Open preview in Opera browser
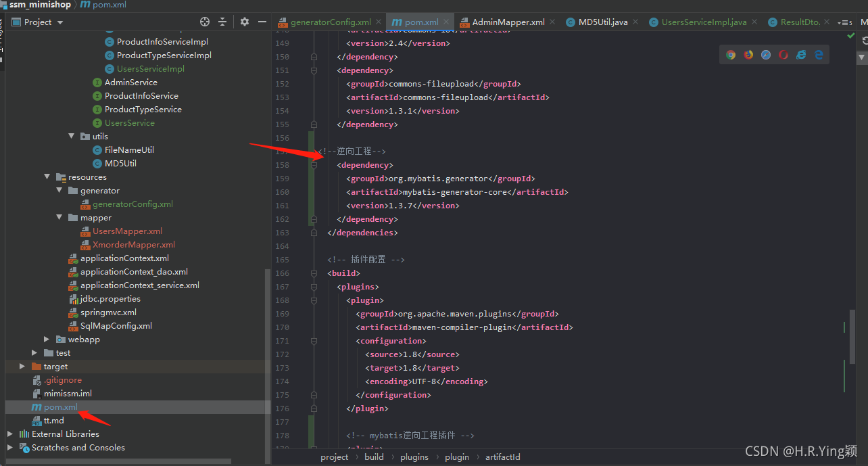The image size is (868, 466). point(783,55)
